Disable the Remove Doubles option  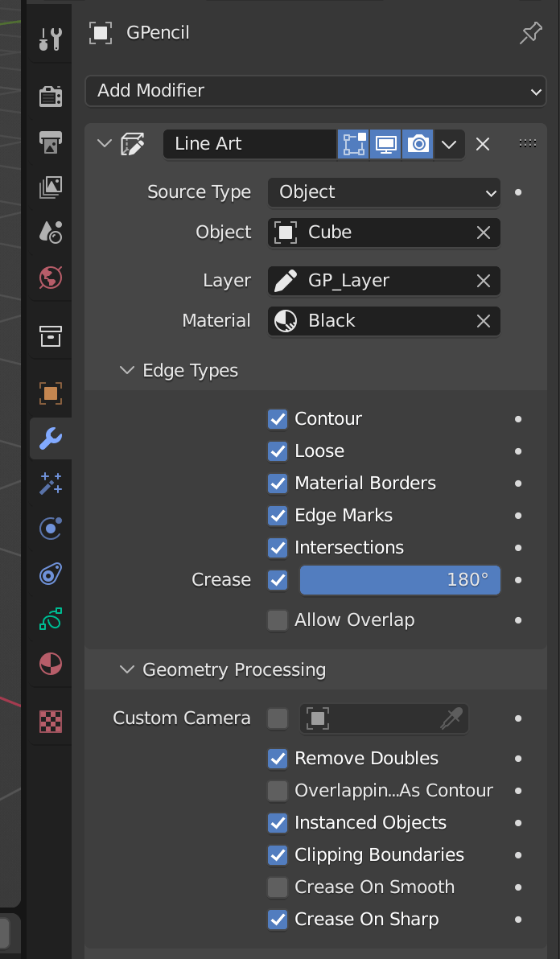pyautogui.click(x=278, y=759)
